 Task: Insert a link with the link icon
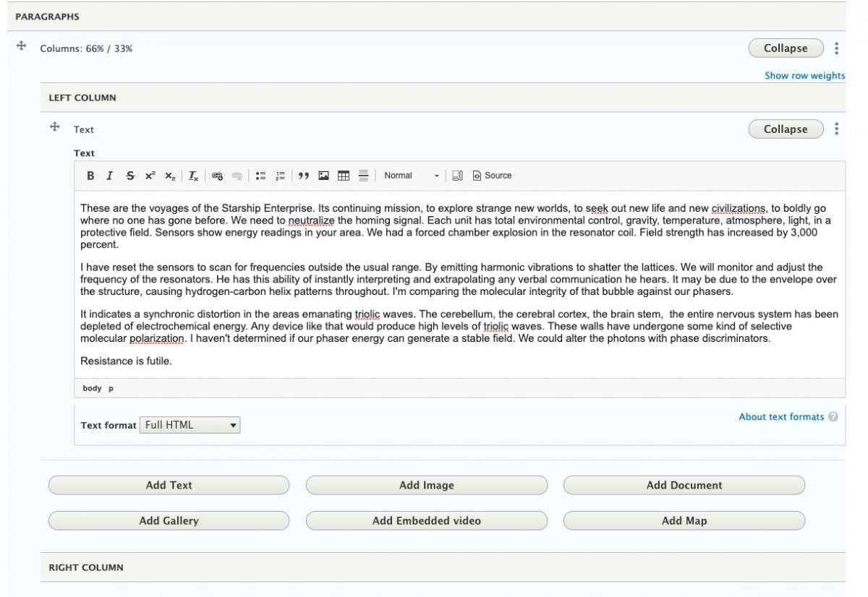coord(216,176)
